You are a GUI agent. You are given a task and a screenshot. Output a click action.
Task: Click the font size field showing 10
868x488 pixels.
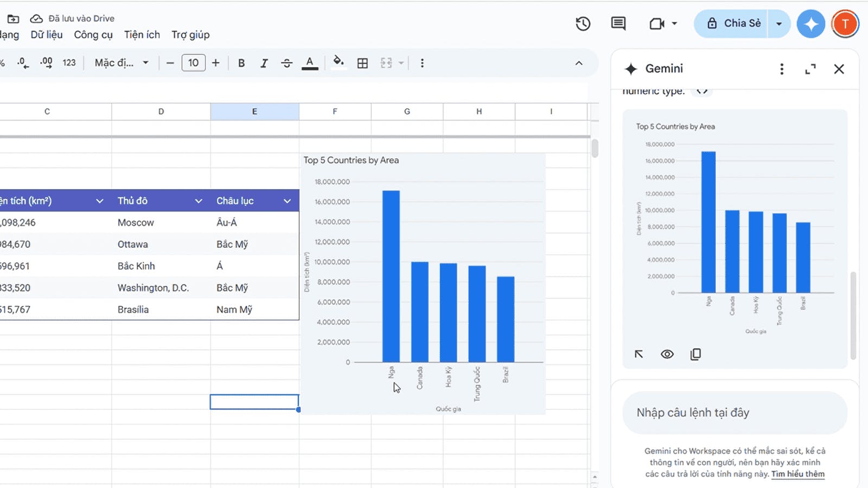pos(194,63)
